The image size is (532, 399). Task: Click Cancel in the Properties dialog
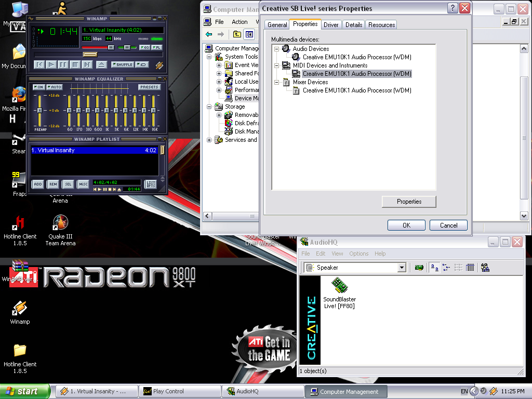tap(448, 225)
